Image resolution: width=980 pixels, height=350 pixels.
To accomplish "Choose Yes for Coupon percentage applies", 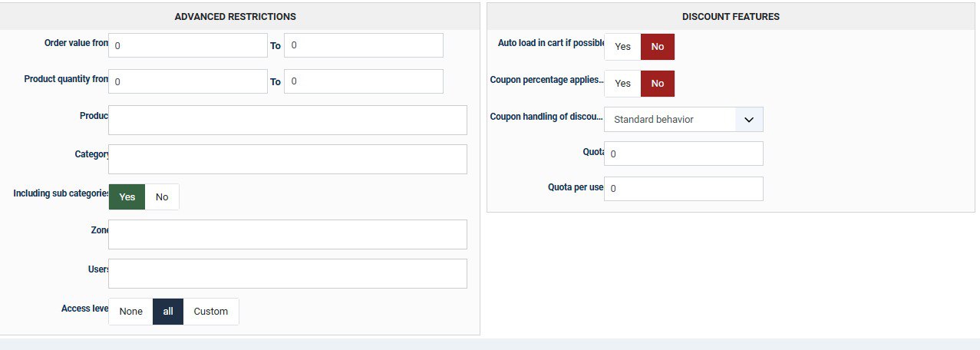I will [x=622, y=84].
